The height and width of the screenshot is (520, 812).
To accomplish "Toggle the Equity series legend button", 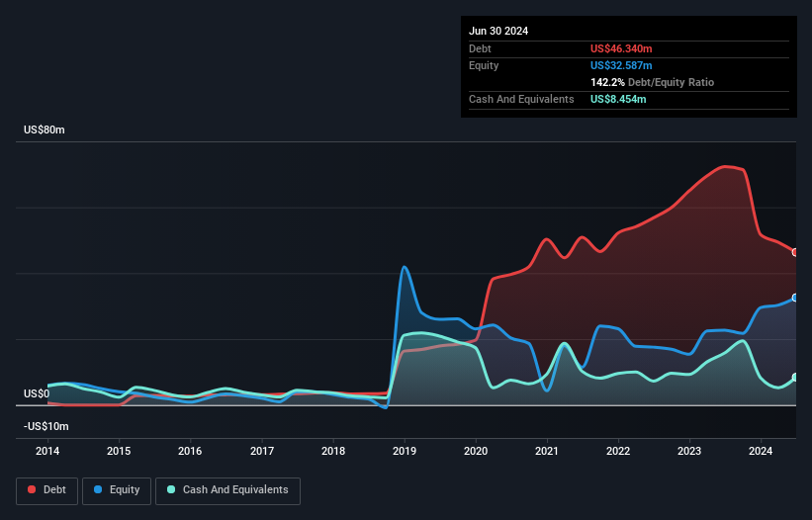I will point(117,491).
